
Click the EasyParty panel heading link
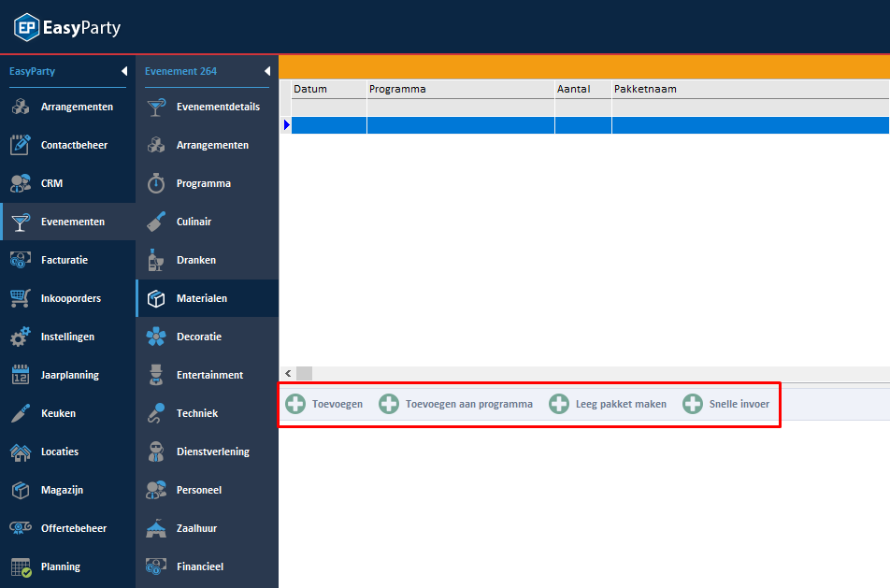32,71
